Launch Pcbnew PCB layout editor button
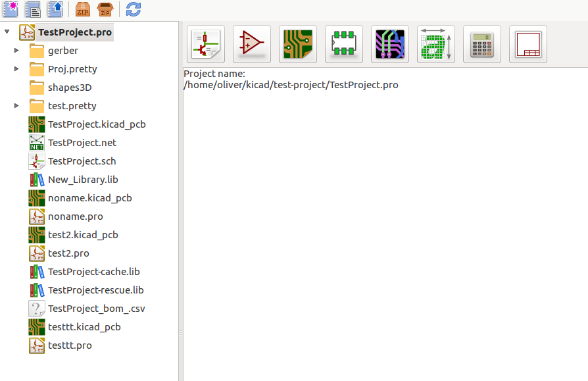Screen dimensions: 588x381 [x=298, y=44]
